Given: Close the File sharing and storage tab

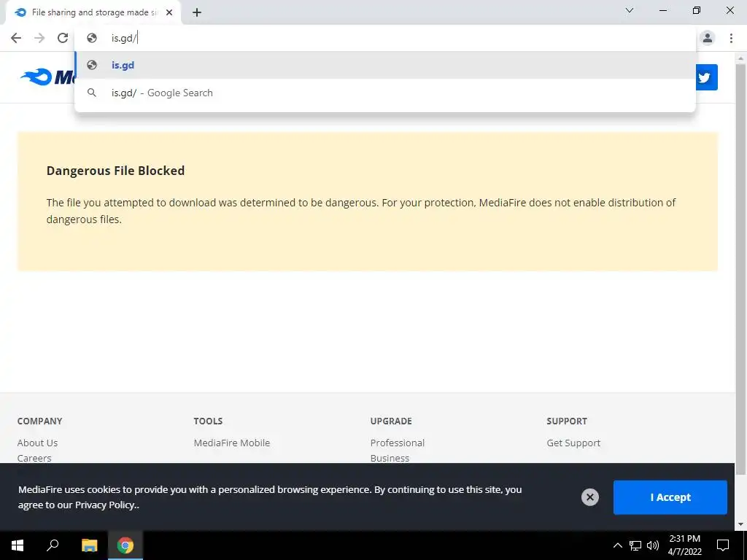Looking at the screenshot, I should point(169,13).
